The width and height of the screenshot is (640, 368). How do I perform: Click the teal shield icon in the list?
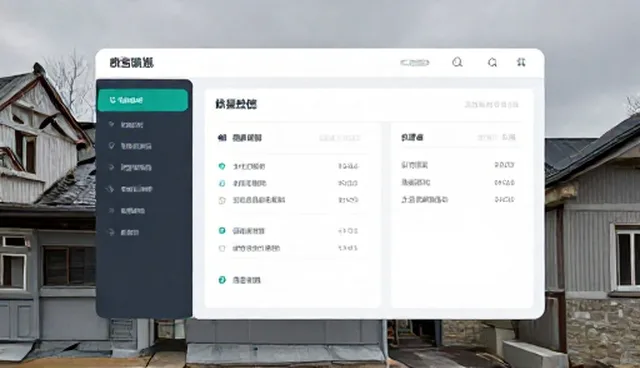222,166
